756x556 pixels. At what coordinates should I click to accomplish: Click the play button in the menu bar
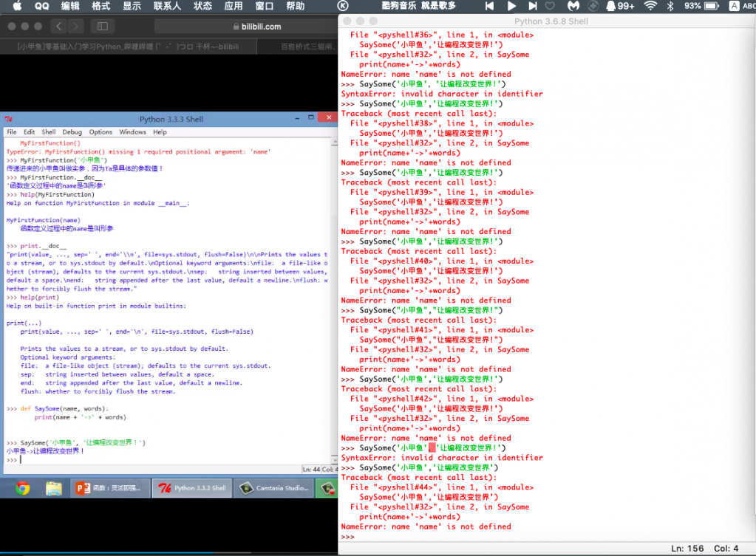pos(511,6)
